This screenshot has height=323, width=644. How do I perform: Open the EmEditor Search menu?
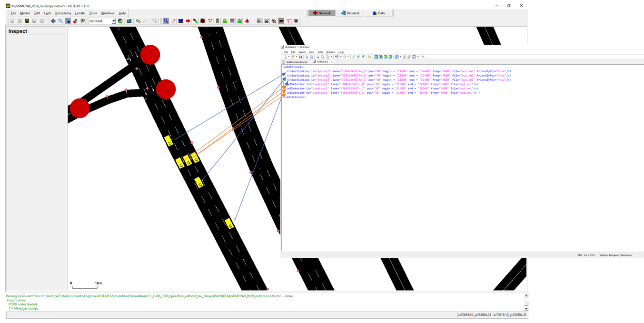tap(302, 52)
